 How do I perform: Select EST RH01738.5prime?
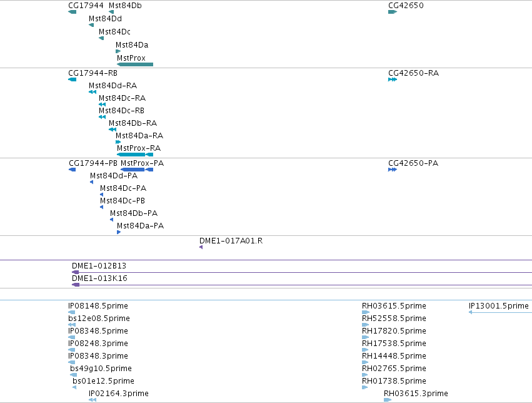point(394,381)
